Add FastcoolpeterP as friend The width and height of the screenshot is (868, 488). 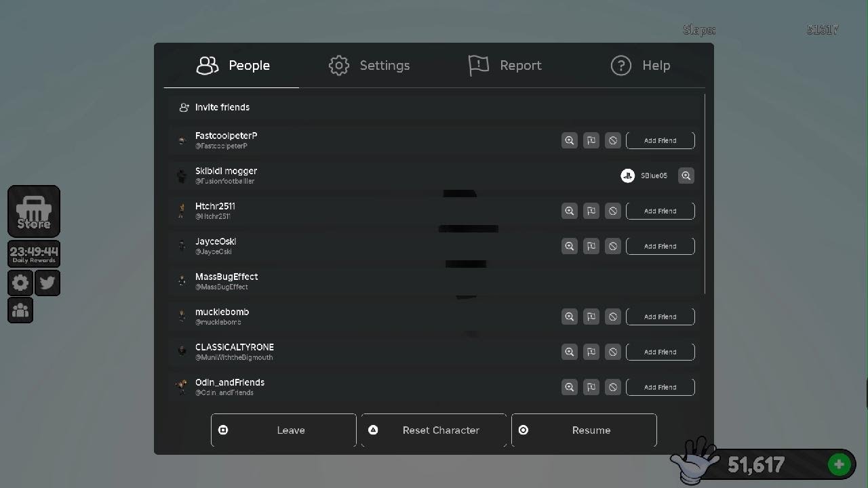(660, 140)
